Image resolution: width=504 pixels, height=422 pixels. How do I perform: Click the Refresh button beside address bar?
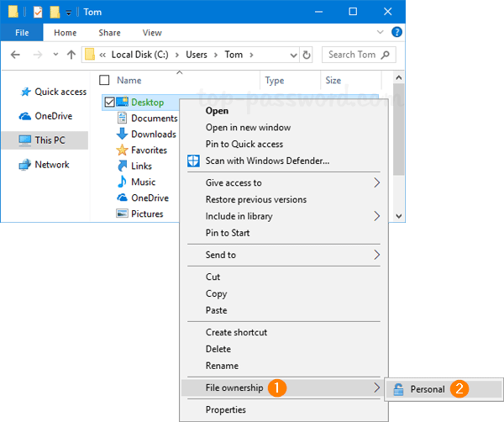pos(307,55)
